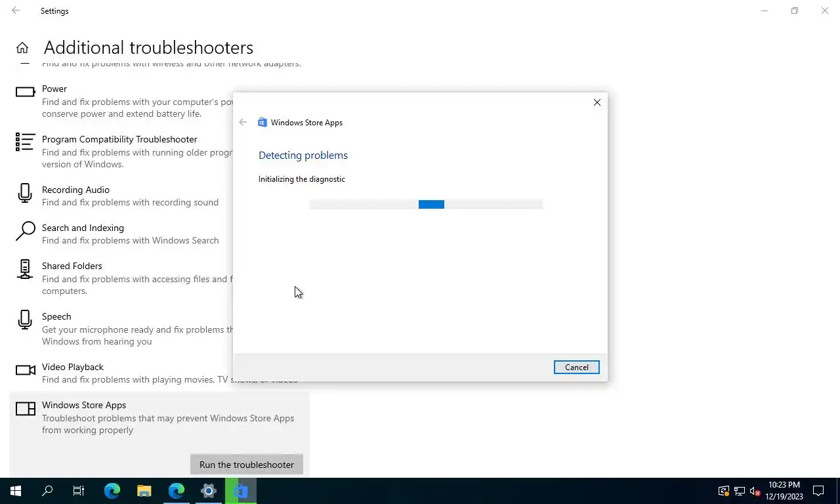Click the muted volume tray icon
Screen dimensions: 840x504
tap(755, 491)
